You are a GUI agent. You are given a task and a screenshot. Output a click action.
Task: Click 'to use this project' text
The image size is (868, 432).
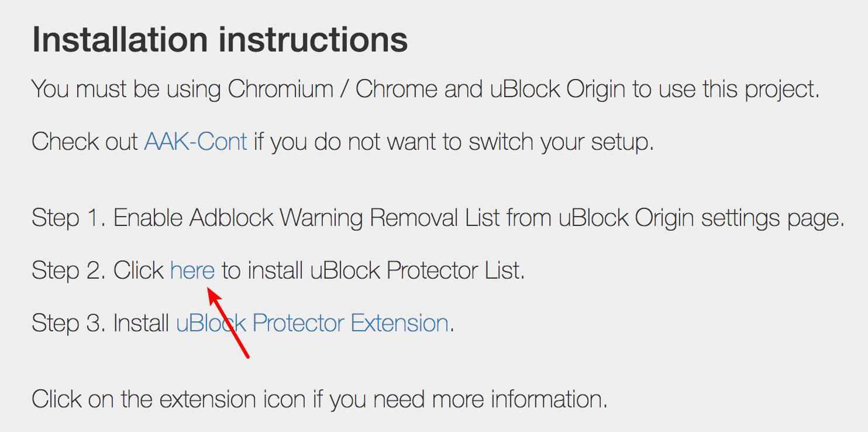tap(726, 89)
